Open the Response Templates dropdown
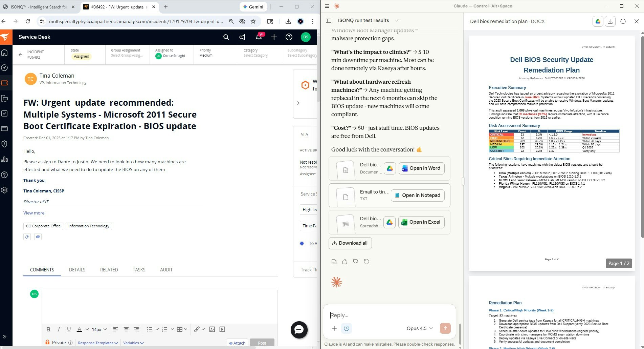The height and width of the screenshot is (349, 644). coord(98,343)
